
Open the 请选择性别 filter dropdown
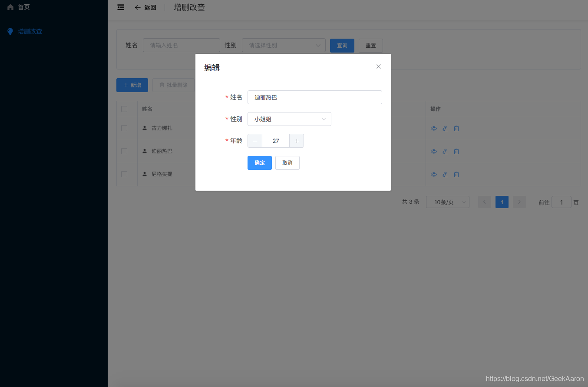pos(284,45)
